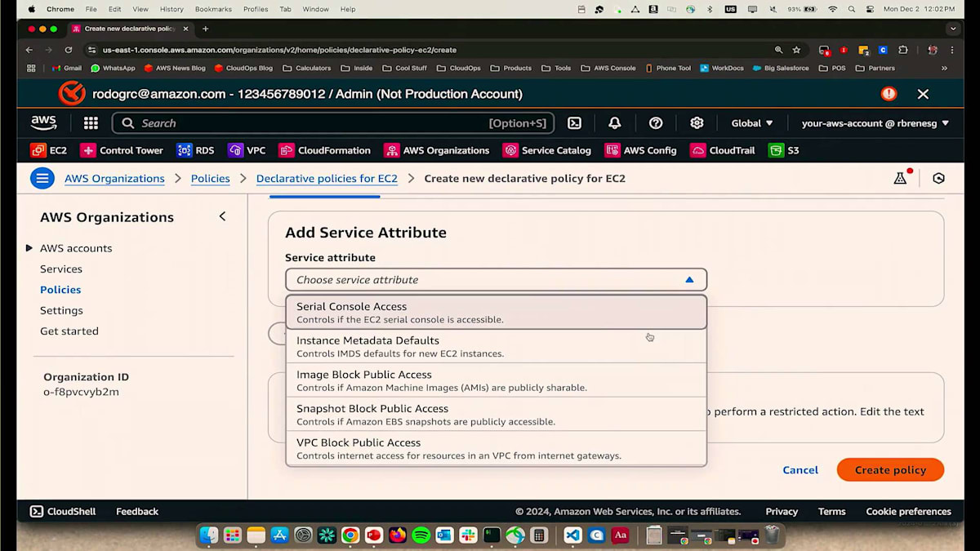Click the macOS Control Center icon

(871, 9)
